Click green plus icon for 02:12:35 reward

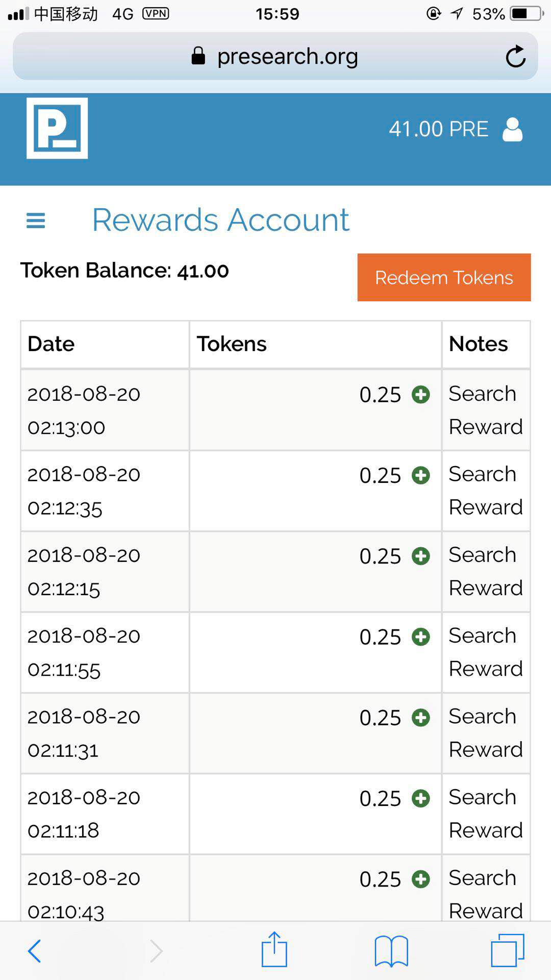pos(421,475)
